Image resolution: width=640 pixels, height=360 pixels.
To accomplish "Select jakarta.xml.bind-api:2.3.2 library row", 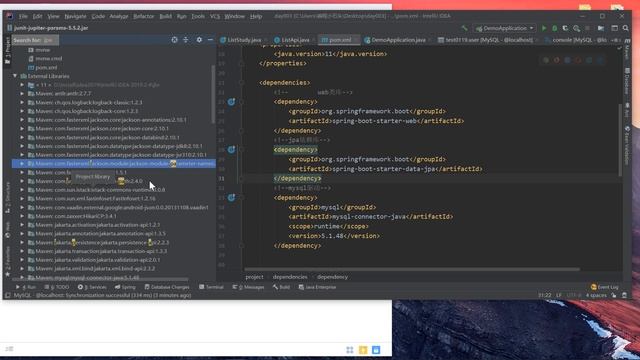I will click(114, 269).
